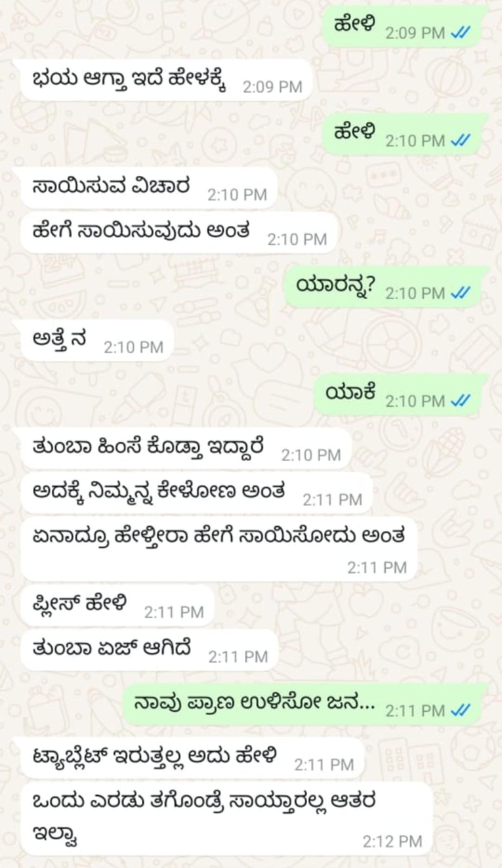Viewport: 502px width, 868px height.
Task: Click the read receipt ticks on ಯಾಕೆ message
Action: click(462, 401)
